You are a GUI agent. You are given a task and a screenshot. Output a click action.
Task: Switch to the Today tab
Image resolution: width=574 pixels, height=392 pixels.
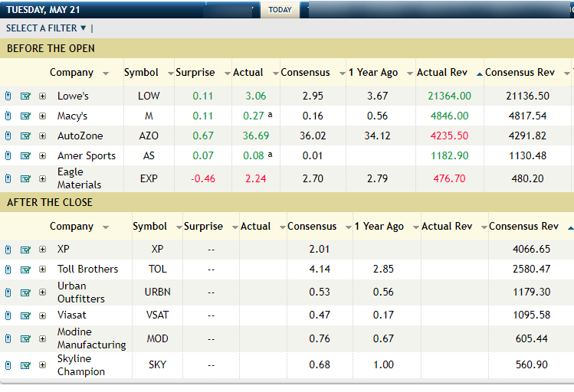280,10
